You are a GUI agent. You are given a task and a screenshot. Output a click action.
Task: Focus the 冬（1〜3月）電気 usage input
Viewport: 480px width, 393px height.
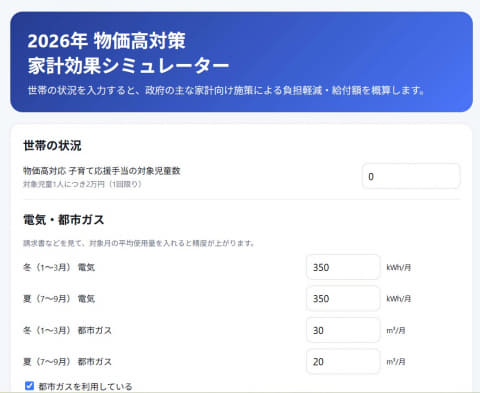pyautogui.click(x=343, y=267)
